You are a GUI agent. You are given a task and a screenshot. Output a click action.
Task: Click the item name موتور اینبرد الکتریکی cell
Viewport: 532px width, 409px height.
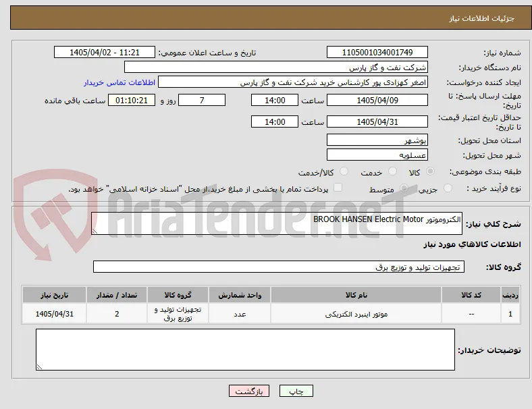[x=356, y=314]
